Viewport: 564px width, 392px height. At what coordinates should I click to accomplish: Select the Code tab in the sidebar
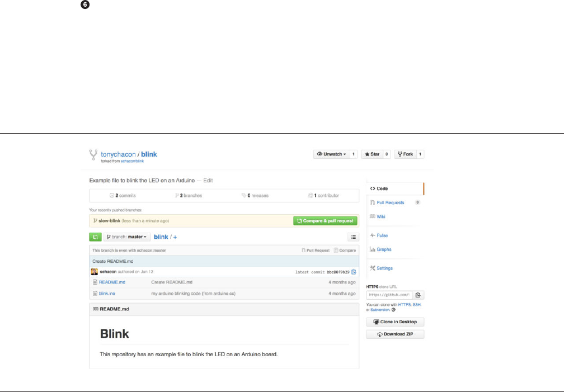click(395, 188)
